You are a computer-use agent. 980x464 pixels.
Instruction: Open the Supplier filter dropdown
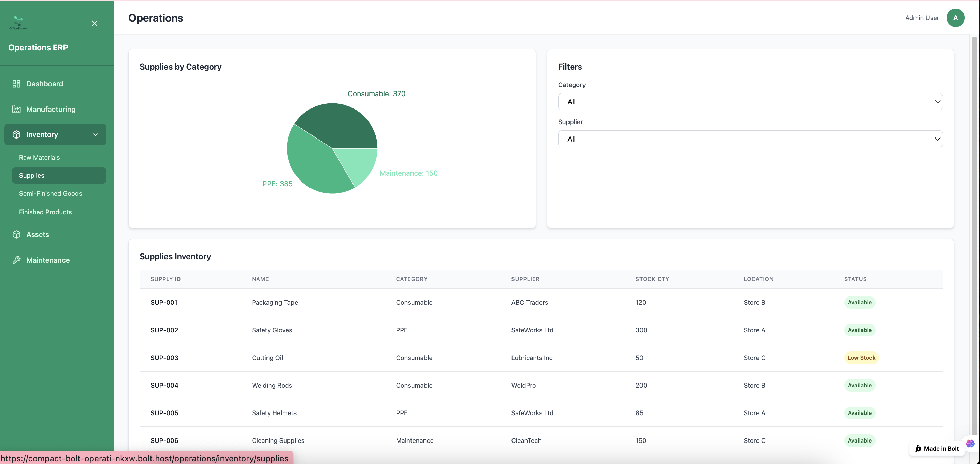(x=750, y=139)
